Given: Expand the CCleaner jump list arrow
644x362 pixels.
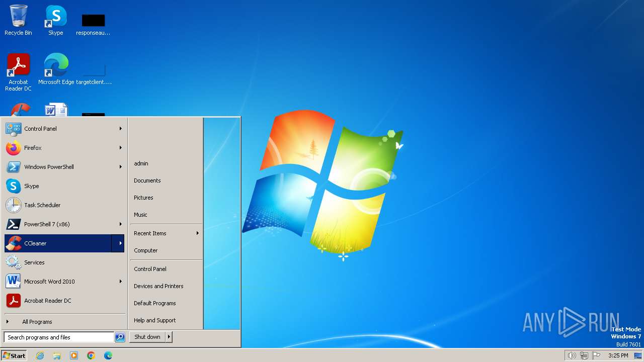Looking at the screenshot, I should 118,243.
